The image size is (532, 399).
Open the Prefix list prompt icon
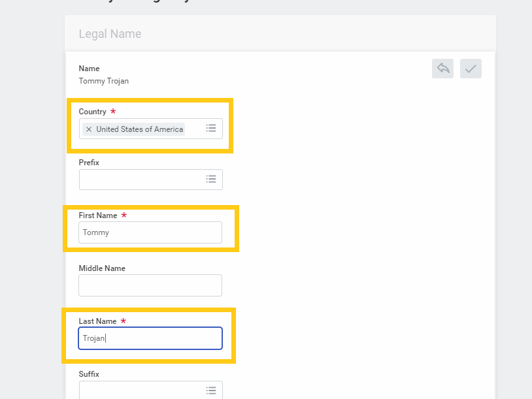pyautogui.click(x=211, y=179)
